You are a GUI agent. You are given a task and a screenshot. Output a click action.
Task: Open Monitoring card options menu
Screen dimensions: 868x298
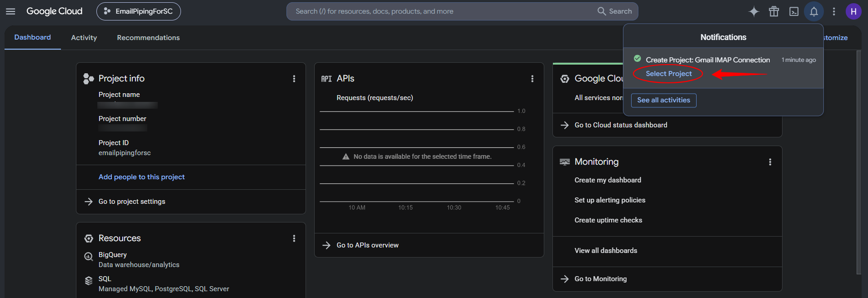tap(770, 162)
